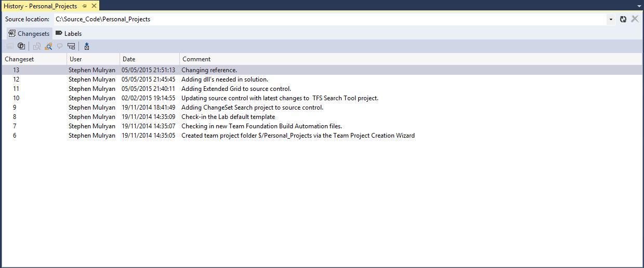Select changeset 10 about TFS Search Tool
Image resolution: width=644 pixels, height=268 pixels.
click(x=280, y=98)
